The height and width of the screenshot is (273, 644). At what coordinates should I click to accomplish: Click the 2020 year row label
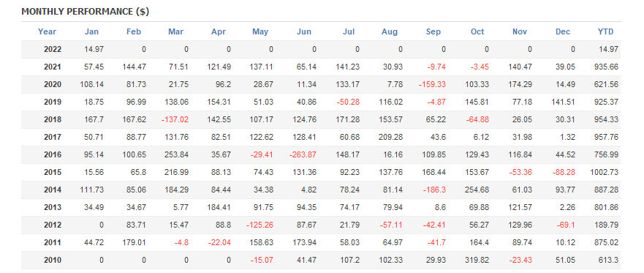click(x=53, y=85)
